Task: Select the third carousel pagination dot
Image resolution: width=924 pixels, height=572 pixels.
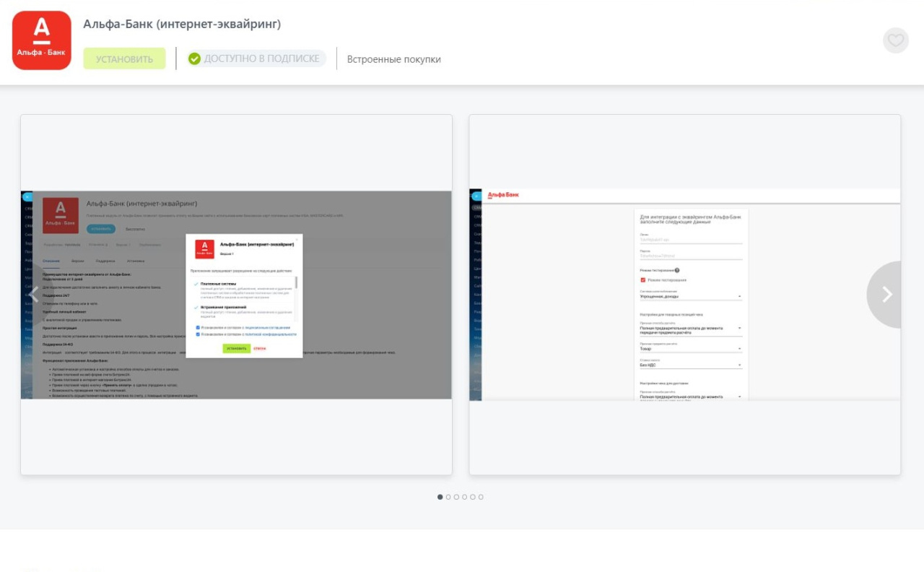Action: click(x=456, y=497)
